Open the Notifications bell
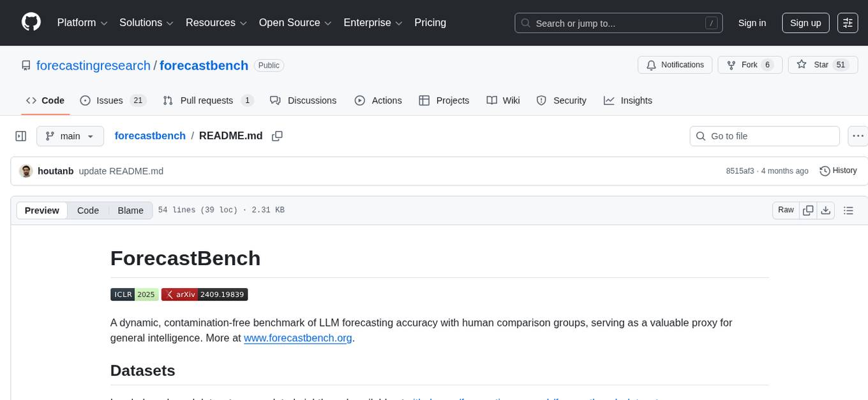Screen dimensions: 868x400 point(675,65)
